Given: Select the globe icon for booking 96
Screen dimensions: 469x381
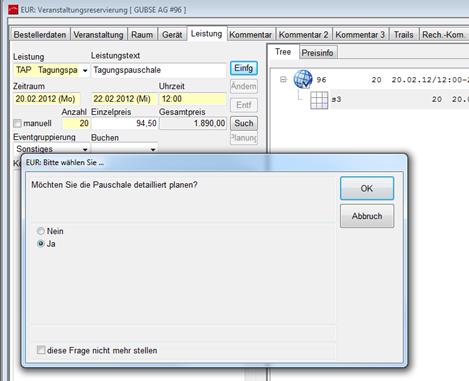Looking at the screenshot, I should tap(303, 79).
